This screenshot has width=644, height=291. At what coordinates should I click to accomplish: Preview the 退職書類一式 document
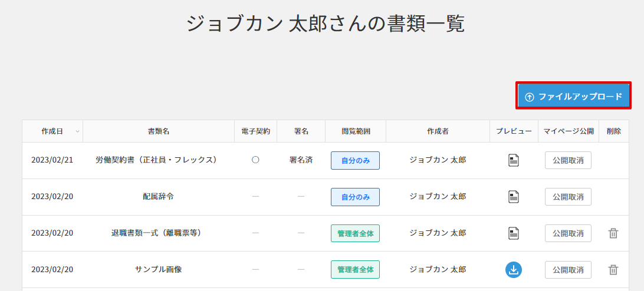[514, 233]
